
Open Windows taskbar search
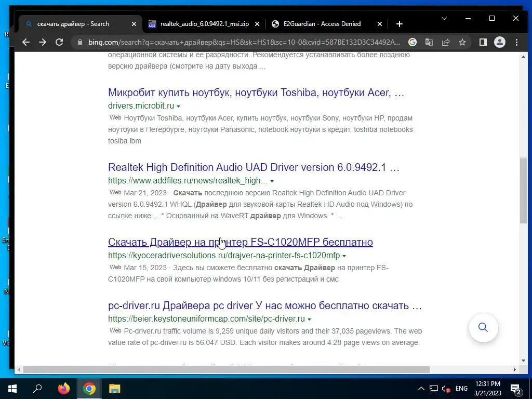tap(37, 389)
